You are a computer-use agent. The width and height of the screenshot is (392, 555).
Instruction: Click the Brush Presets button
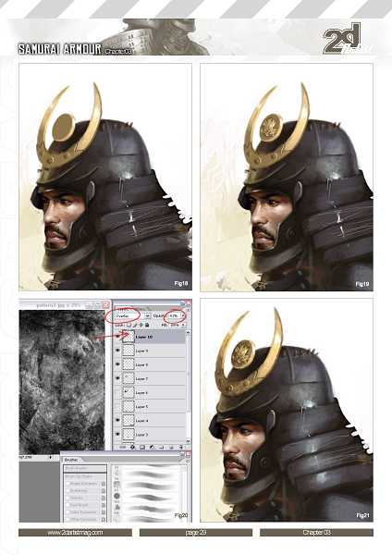pyautogui.click(x=85, y=468)
